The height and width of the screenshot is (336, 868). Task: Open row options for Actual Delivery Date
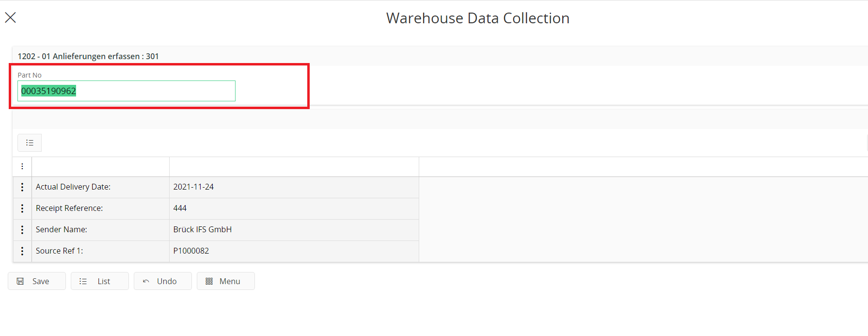[22, 187]
